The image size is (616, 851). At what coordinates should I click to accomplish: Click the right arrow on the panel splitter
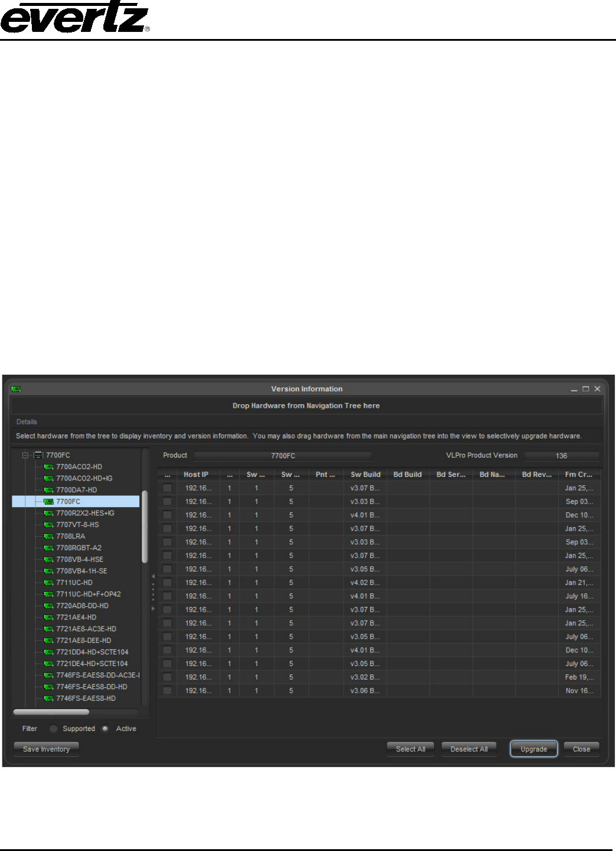coord(153,608)
